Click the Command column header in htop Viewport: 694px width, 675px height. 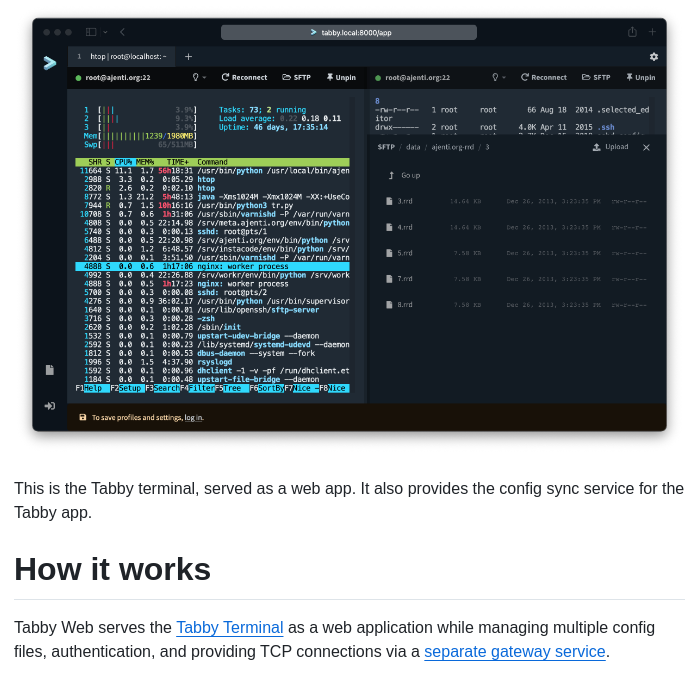(212, 162)
